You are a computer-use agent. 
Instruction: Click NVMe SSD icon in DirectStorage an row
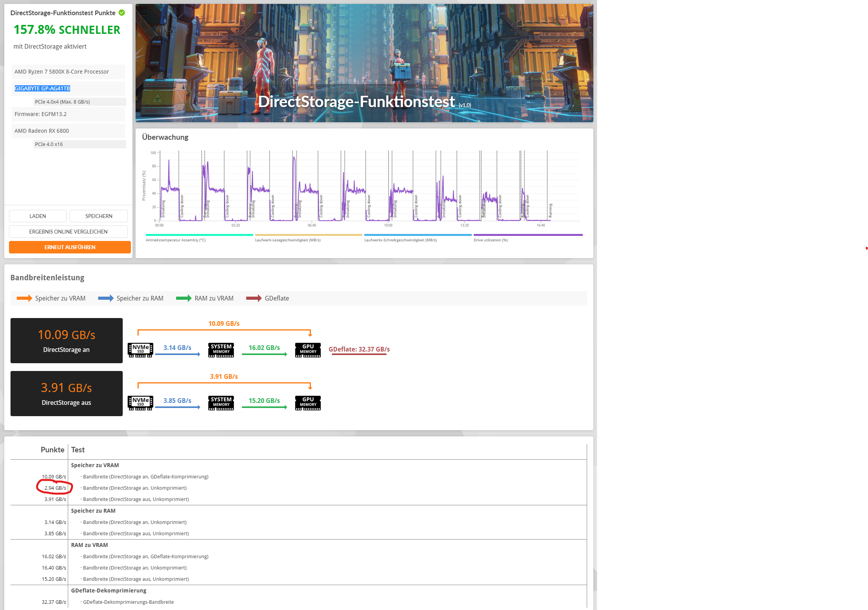coord(140,350)
